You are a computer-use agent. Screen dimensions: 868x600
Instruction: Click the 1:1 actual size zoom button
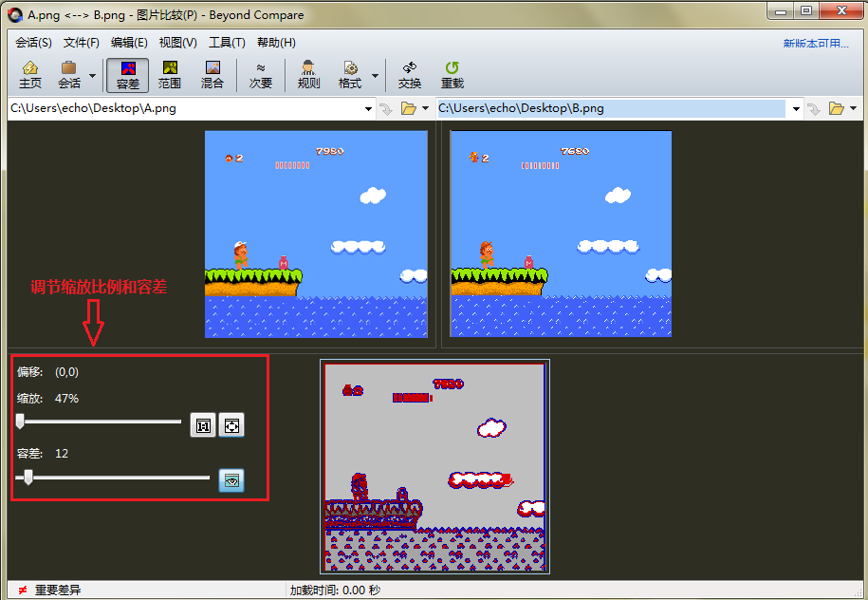pos(203,425)
